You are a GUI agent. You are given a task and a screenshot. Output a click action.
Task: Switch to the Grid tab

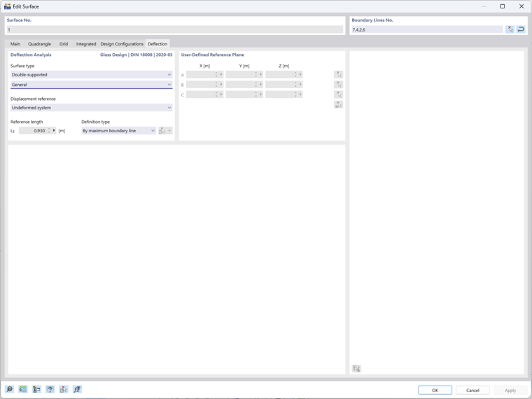tap(64, 44)
